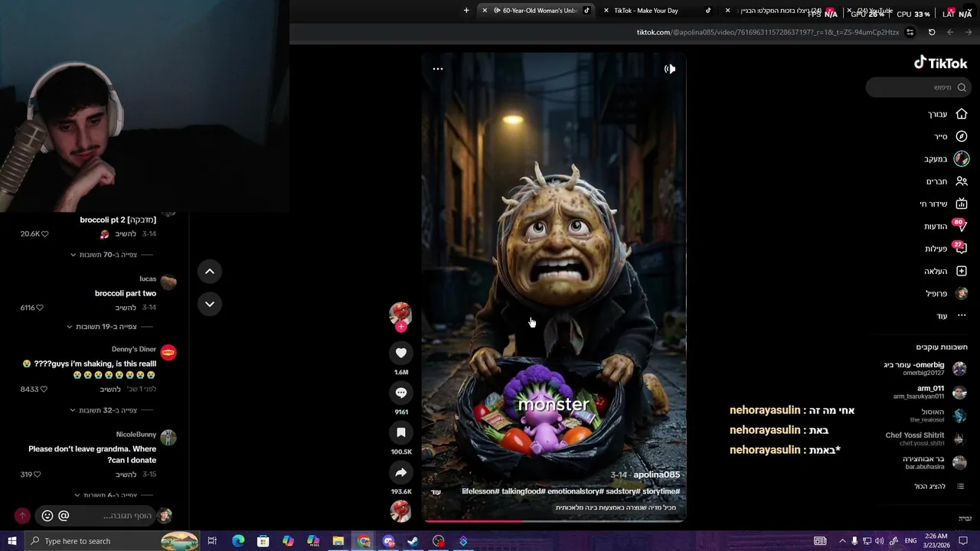Reload the page using the refresh icon

click(x=932, y=32)
